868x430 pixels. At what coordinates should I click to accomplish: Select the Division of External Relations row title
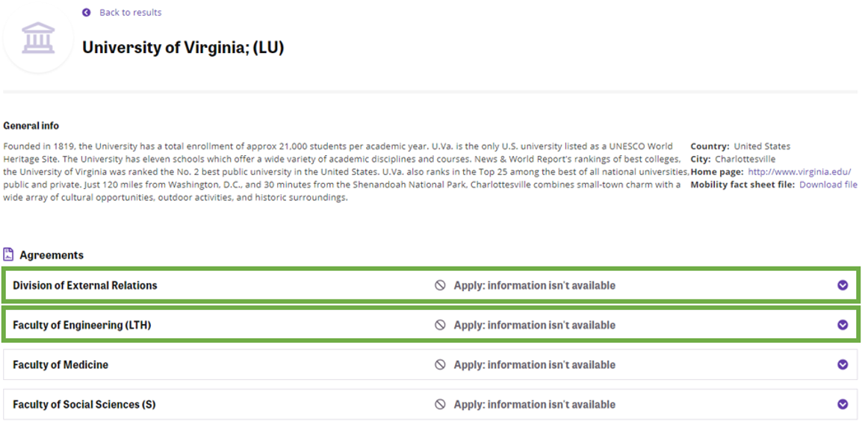point(85,285)
